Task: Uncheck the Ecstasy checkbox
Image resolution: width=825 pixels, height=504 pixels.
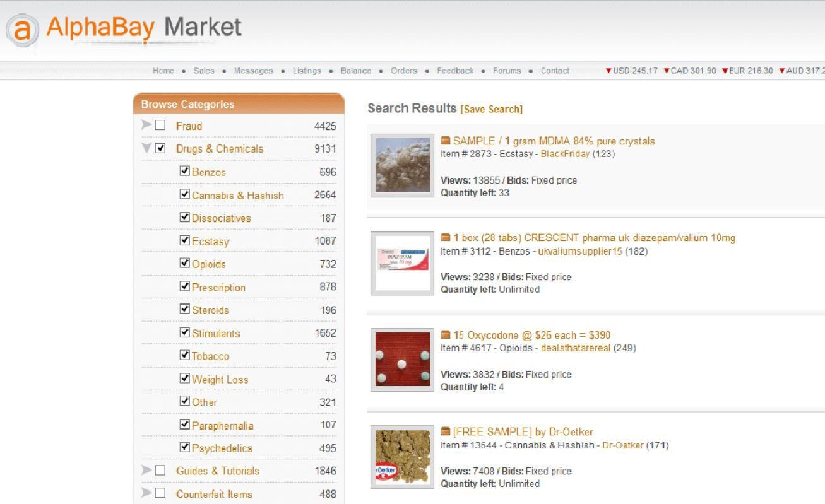Action: tap(184, 240)
